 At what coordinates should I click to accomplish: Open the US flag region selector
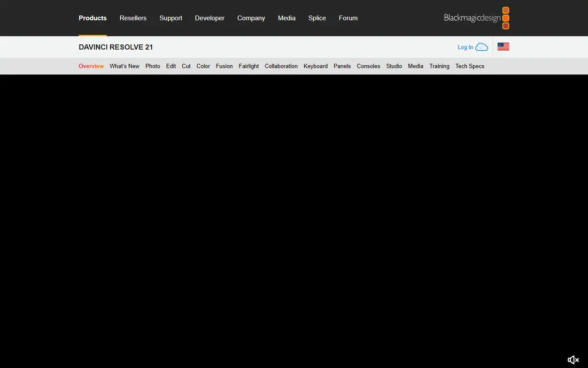(503, 47)
